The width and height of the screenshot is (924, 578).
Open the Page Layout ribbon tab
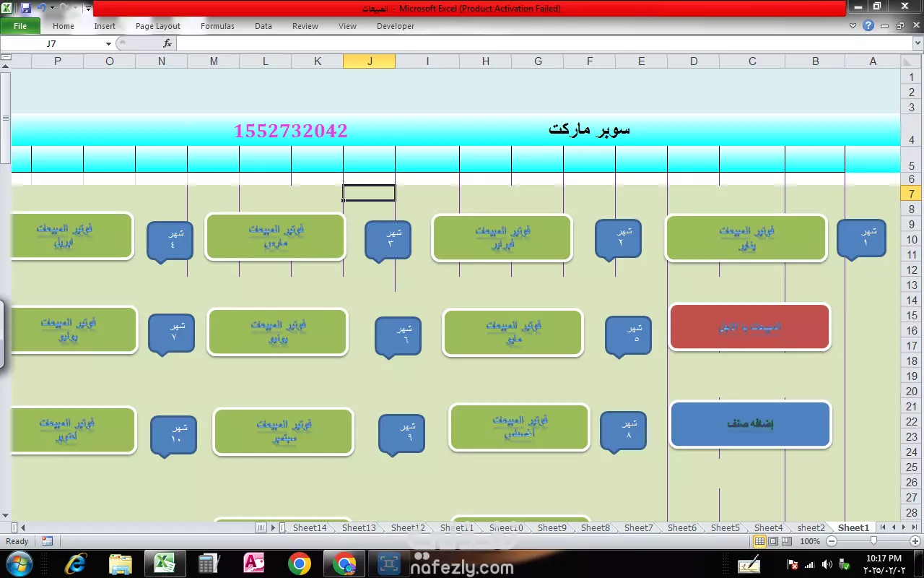158,26
